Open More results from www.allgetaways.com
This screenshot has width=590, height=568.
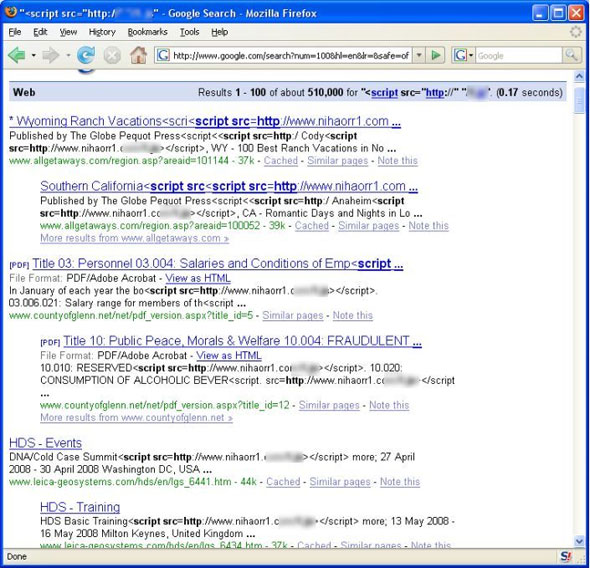pyautogui.click(x=134, y=238)
